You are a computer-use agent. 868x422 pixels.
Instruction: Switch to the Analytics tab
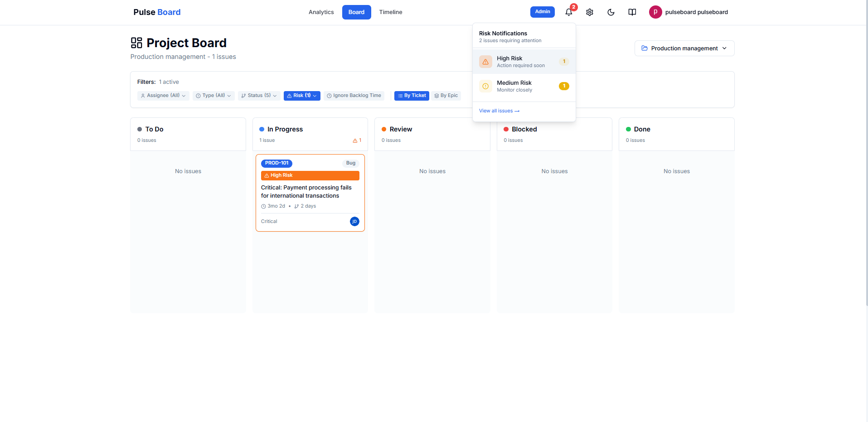(x=321, y=12)
